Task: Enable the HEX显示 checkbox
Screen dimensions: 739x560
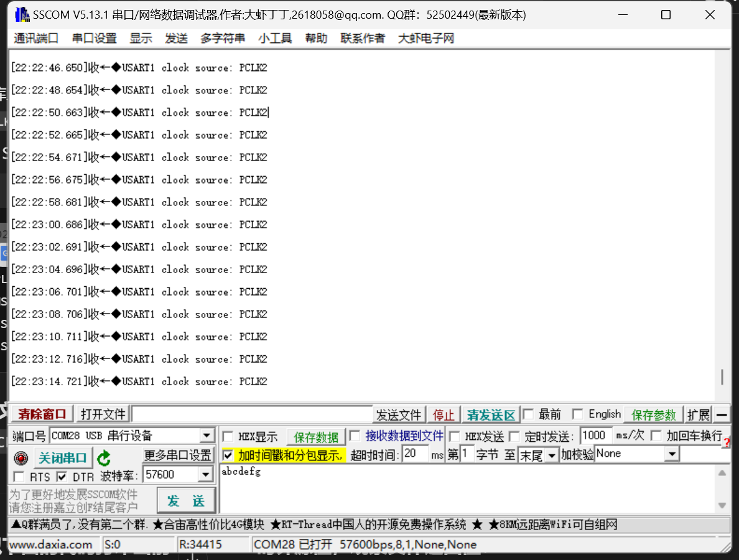Action: tap(228, 437)
